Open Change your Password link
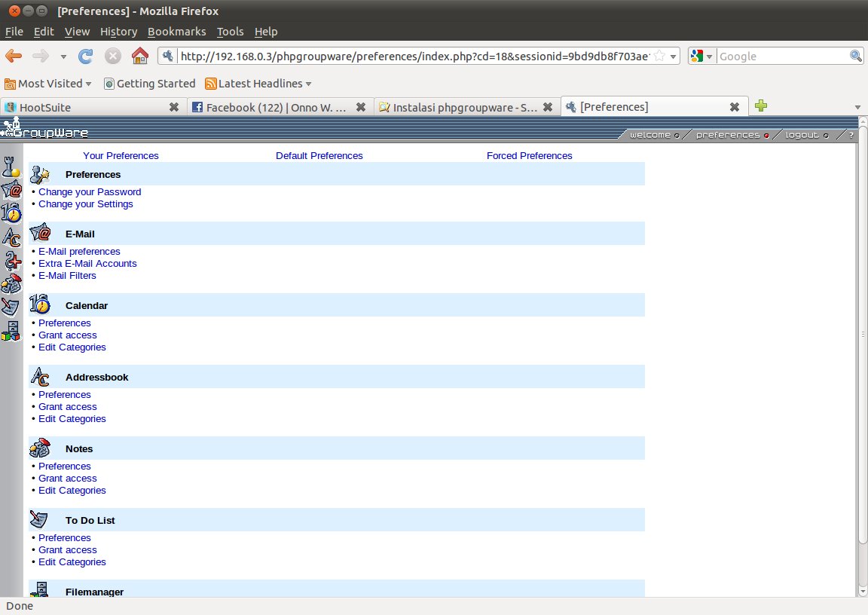Screen dimensions: 868x615 [90, 191]
